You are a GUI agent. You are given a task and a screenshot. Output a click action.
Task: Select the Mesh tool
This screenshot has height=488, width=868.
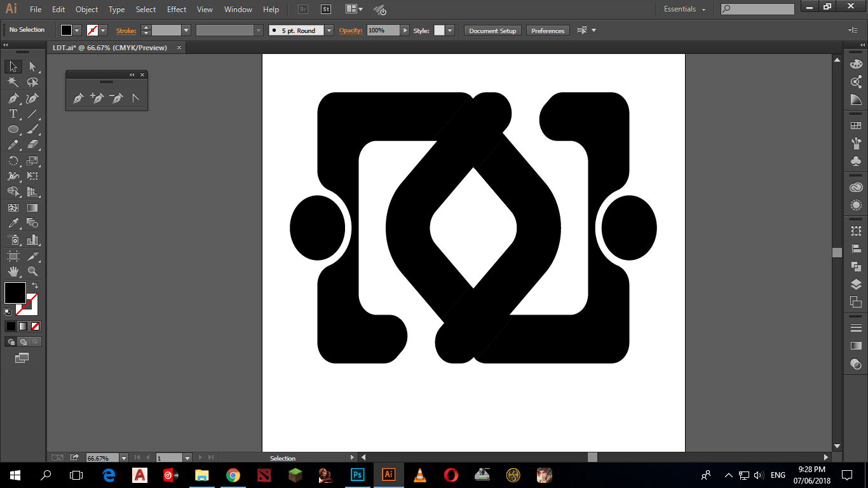click(13, 208)
